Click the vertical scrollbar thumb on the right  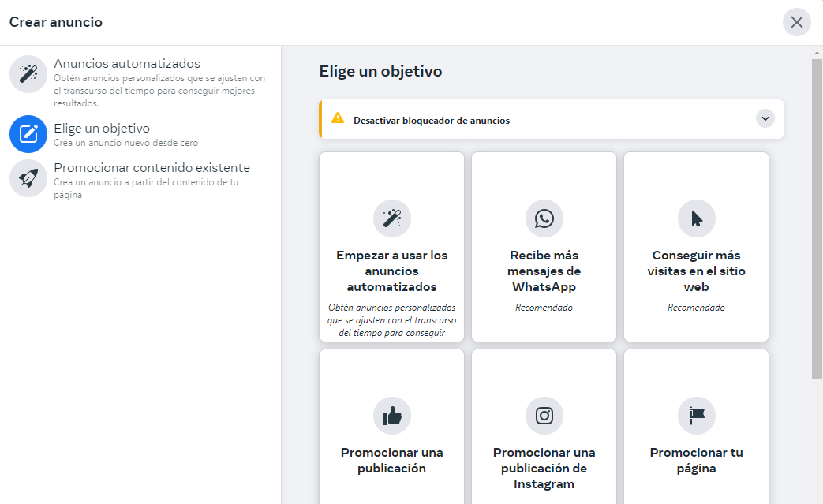[x=817, y=218]
